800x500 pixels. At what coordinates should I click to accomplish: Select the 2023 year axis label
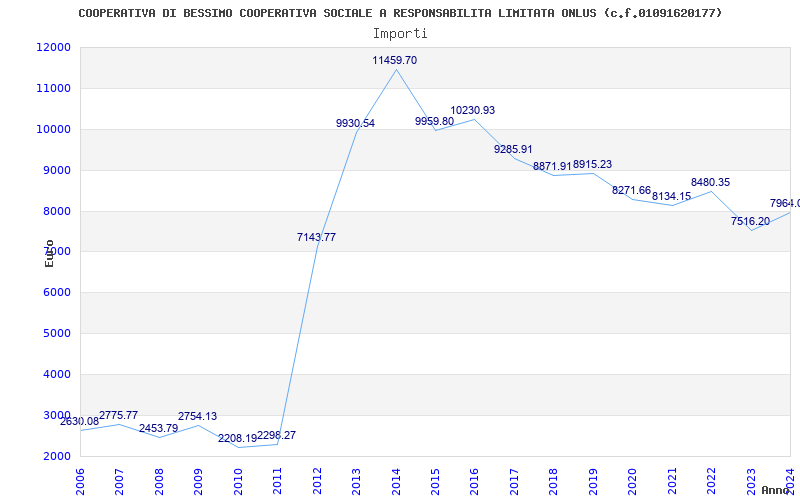pyautogui.click(x=751, y=481)
